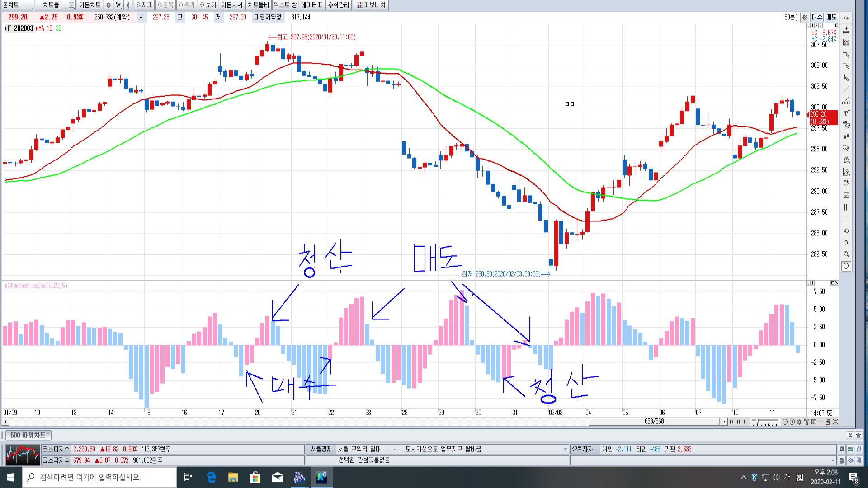Screen dimensions: 868x488
Task: Open the 피보나치 menu item
Action: [x=371, y=5]
